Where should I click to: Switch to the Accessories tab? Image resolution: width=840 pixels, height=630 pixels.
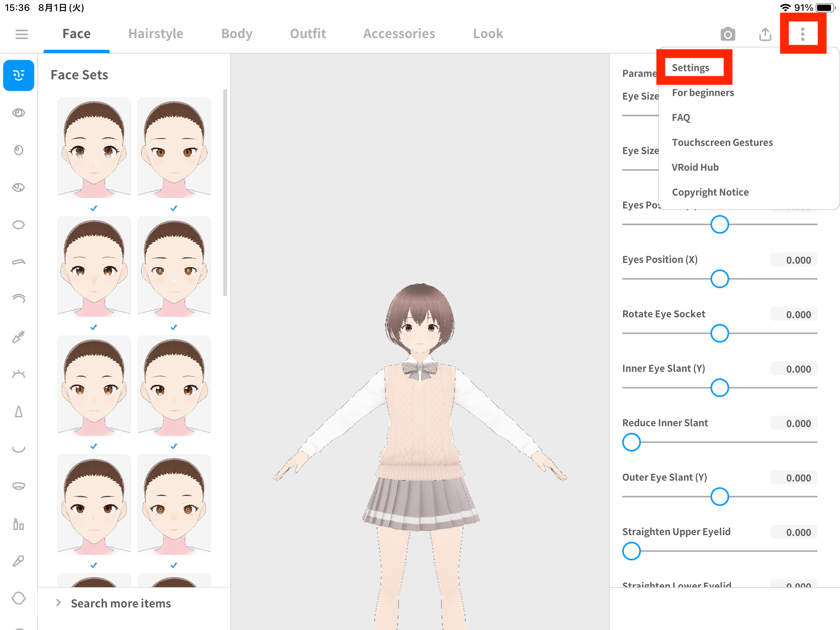point(399,34)
